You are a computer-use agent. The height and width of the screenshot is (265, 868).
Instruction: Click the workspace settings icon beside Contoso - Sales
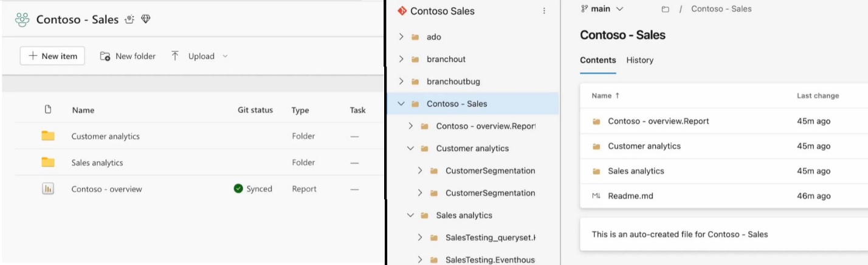tap(129, 19)
